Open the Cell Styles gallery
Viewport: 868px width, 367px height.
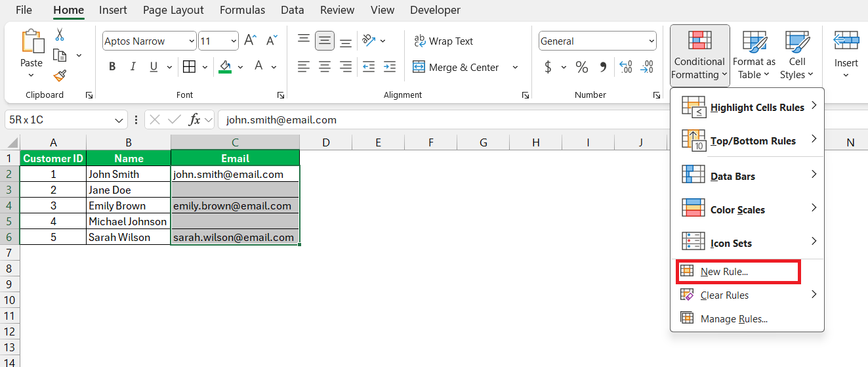point(796,55)
